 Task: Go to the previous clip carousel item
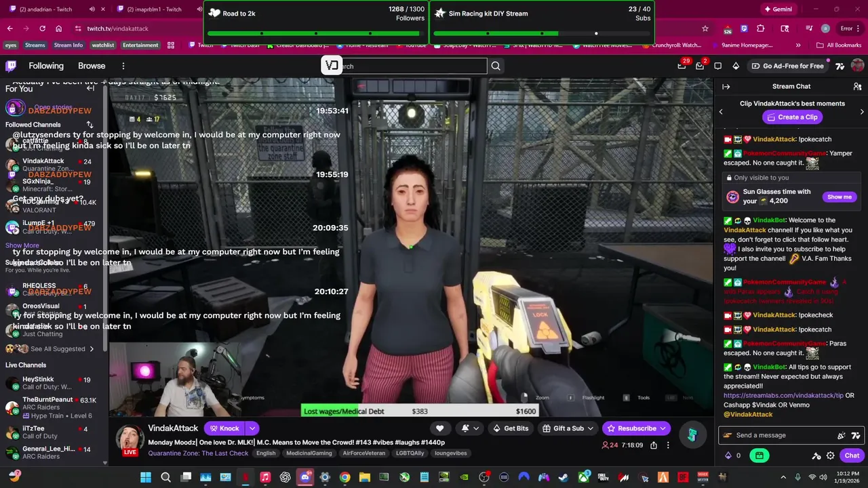[x=721, y=112]
